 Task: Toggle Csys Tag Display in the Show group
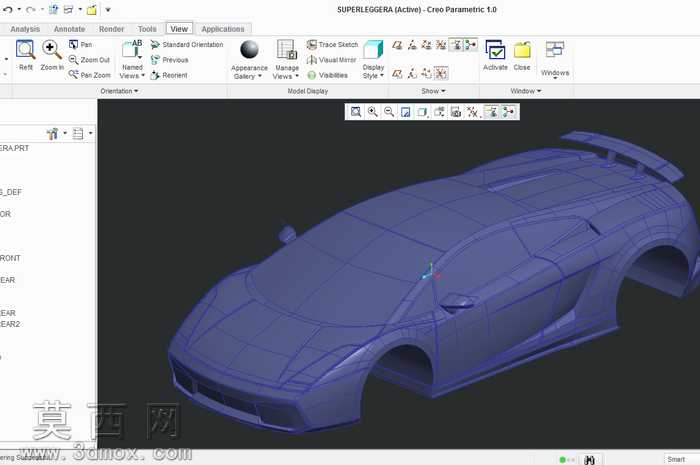click(441, 73)
